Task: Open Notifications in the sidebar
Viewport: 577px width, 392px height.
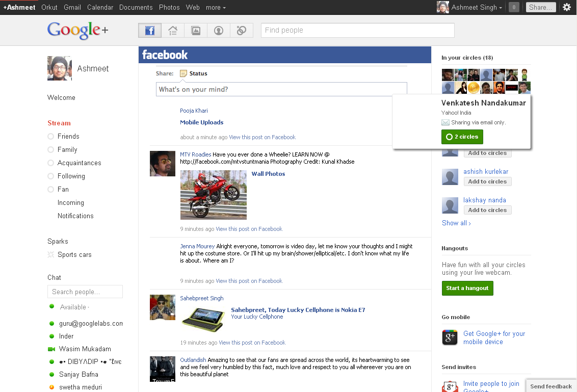Action: (75, 216)
